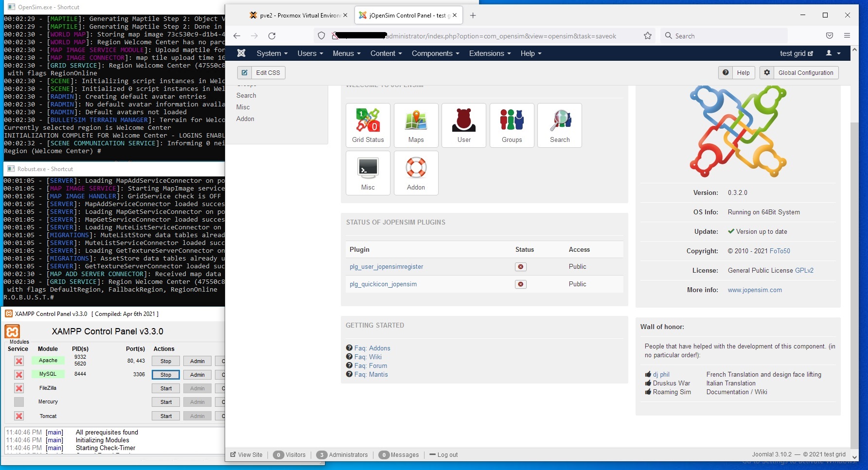Viewport: 868px width, 470px height.
Task: Open the Grid Status quick icon
Action: [x=368, y=125]
